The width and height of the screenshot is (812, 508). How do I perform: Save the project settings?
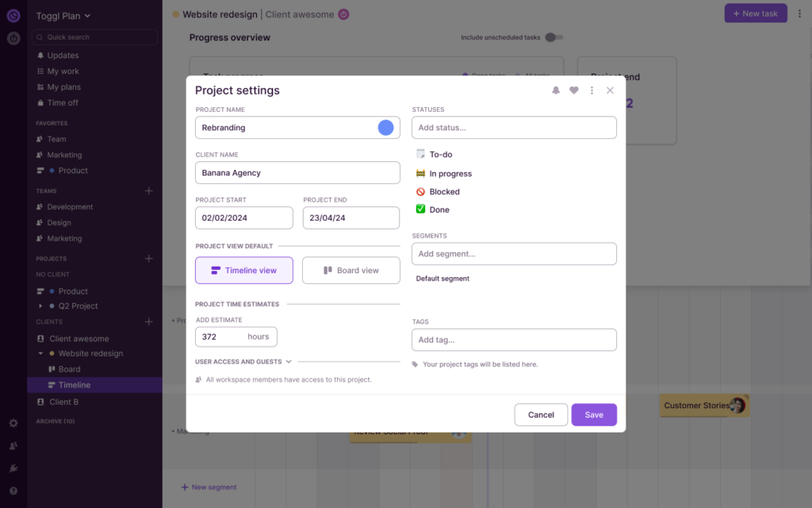tap(593, 414)
